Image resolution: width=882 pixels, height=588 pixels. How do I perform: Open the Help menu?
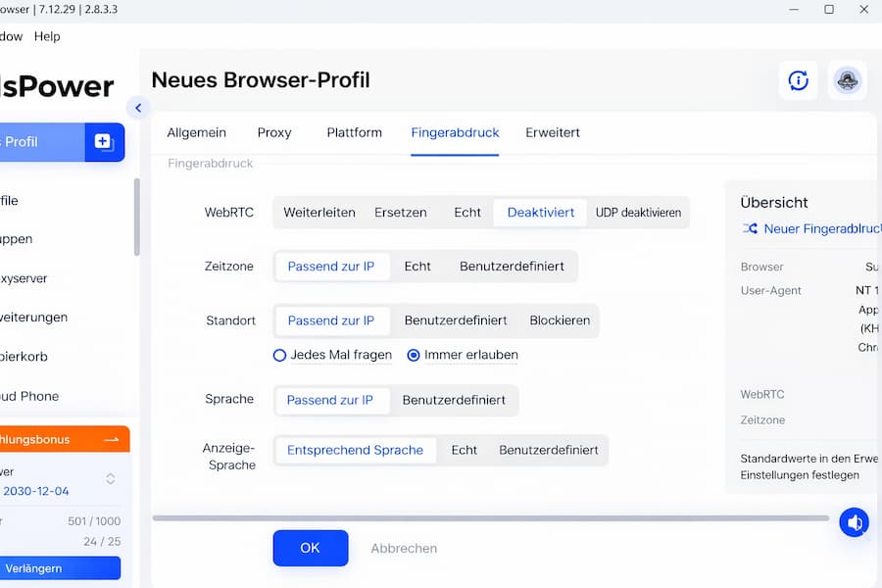(47, 36)
